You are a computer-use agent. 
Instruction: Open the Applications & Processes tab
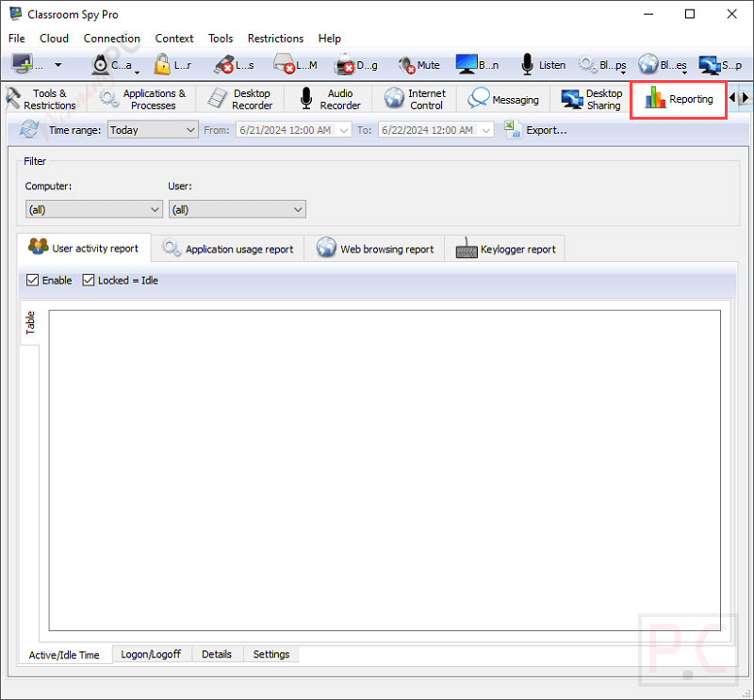(x=143, y=100)
